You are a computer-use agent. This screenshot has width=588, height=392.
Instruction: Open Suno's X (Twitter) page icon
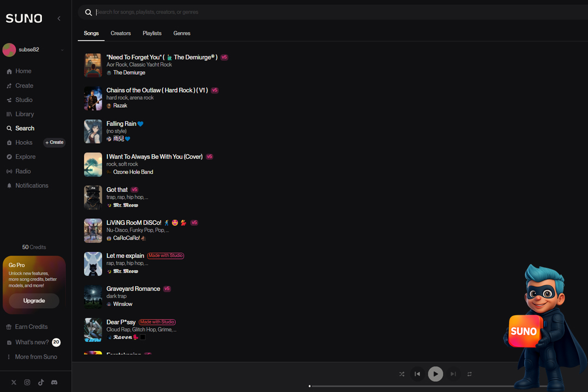(14, 383)
